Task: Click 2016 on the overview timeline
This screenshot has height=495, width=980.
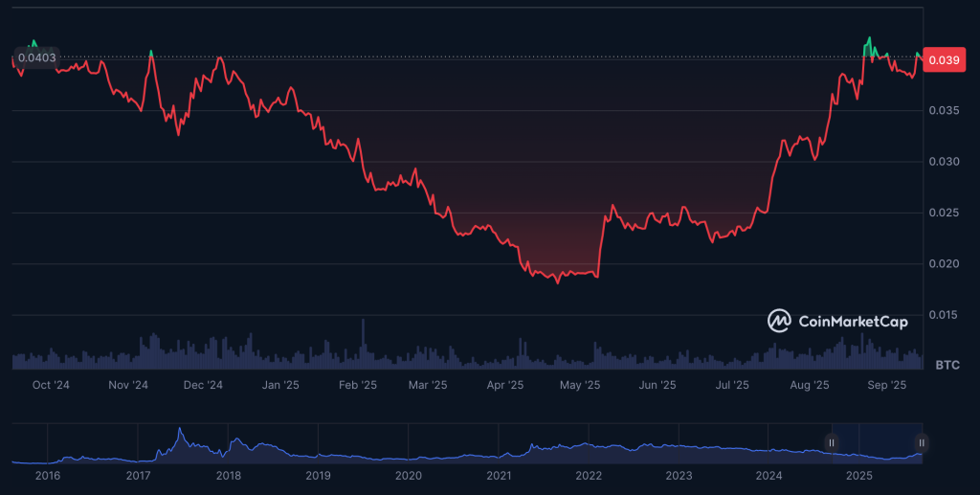Action: tap(48, 476)
